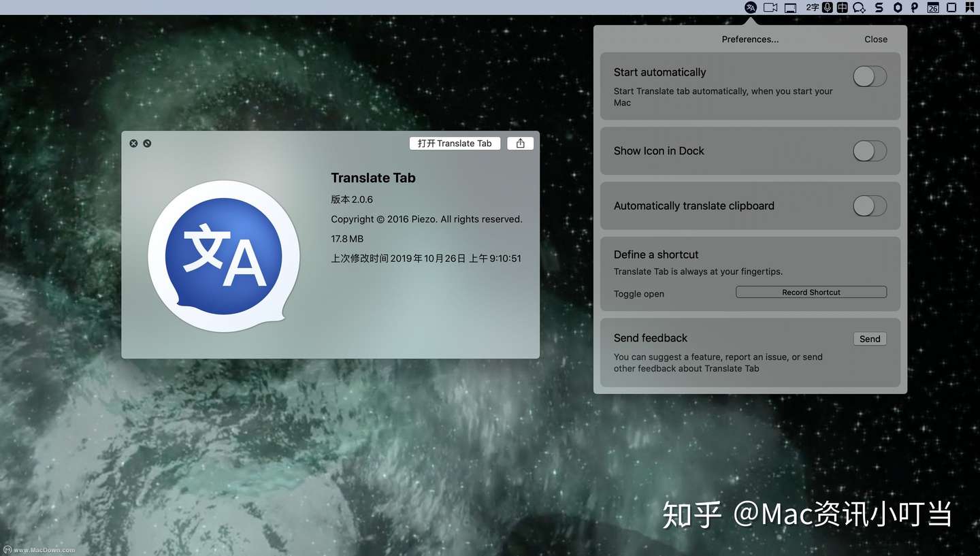Click the 上次修改时间 modification date line
Image resolution: width=980 pixels, height=556 pixels.
pos(426,259)
